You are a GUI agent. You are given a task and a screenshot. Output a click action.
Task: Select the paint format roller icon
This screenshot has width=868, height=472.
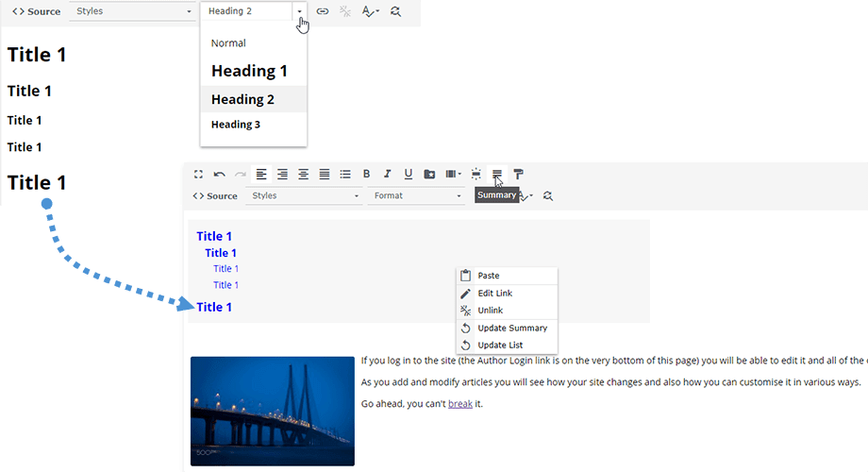tap(519, 175)
